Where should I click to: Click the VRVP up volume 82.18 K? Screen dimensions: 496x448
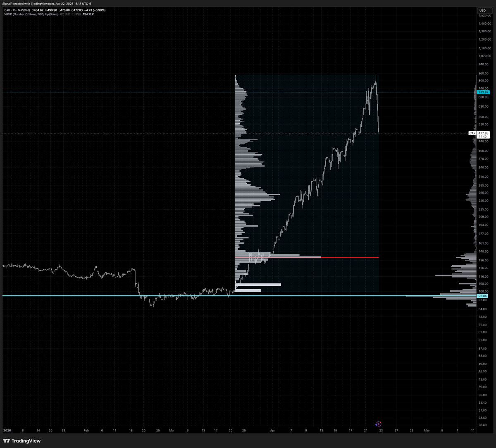pos(65,14)
